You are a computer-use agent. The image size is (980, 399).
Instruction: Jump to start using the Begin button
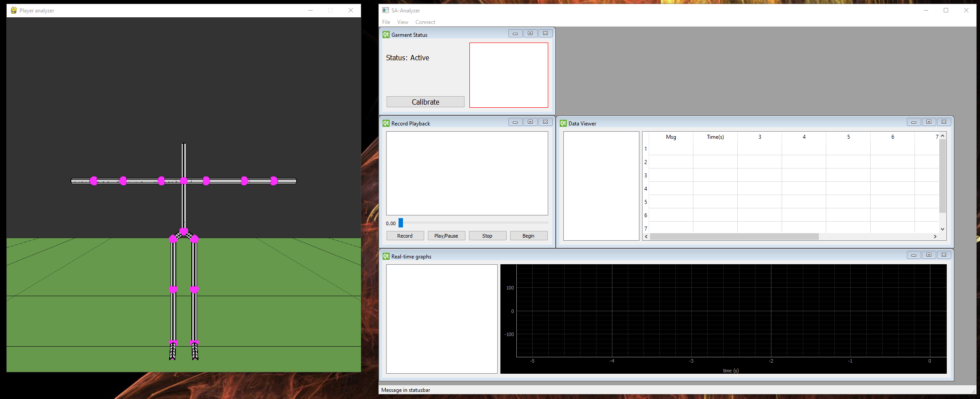529,235
